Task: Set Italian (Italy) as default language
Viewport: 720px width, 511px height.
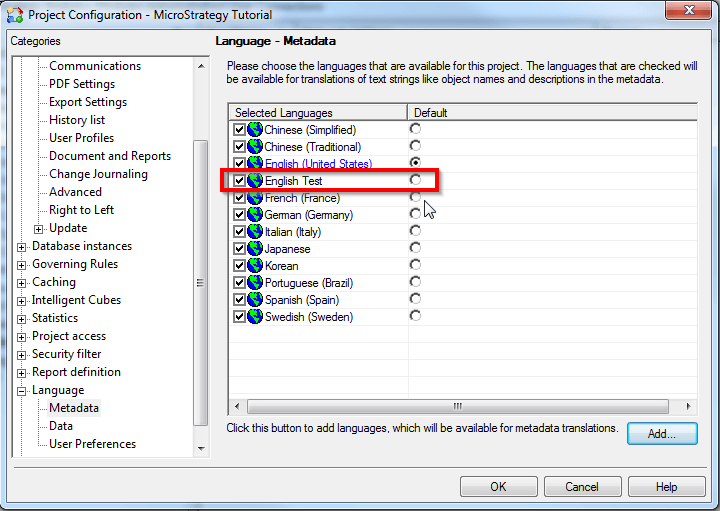Action: coord(415,230)
